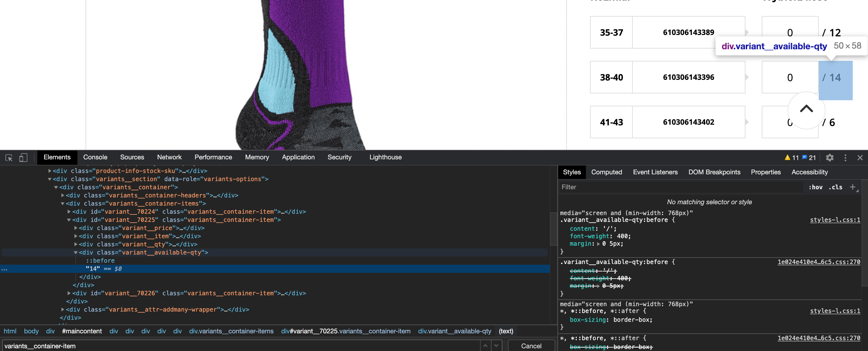The image size is (868, 351).
Task: Click SKU 610306143402 cell on the page
Action: coord(688,122)
